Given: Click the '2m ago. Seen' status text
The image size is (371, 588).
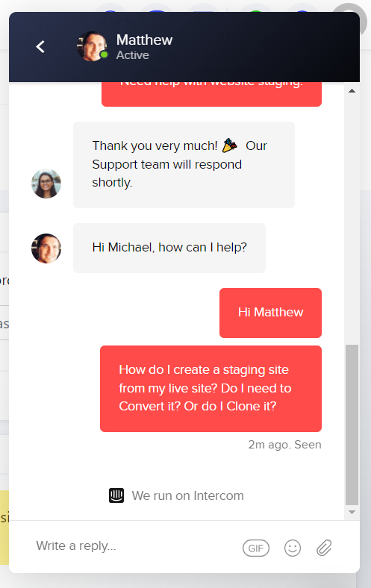Looking at the screenshot, I should [x=284, y=445].
